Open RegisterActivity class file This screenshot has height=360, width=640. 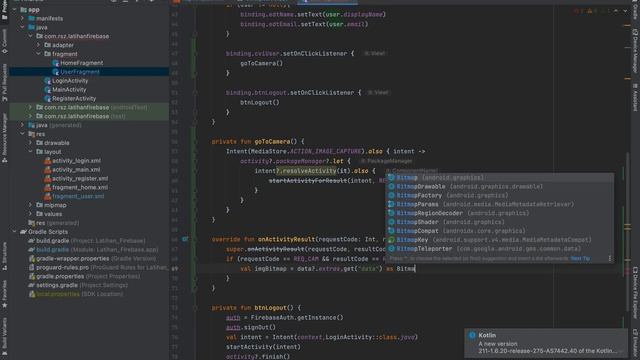[74, 98]
